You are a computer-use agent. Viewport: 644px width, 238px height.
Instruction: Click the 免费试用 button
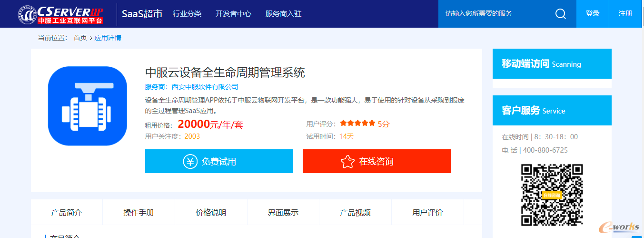point(219,161)
